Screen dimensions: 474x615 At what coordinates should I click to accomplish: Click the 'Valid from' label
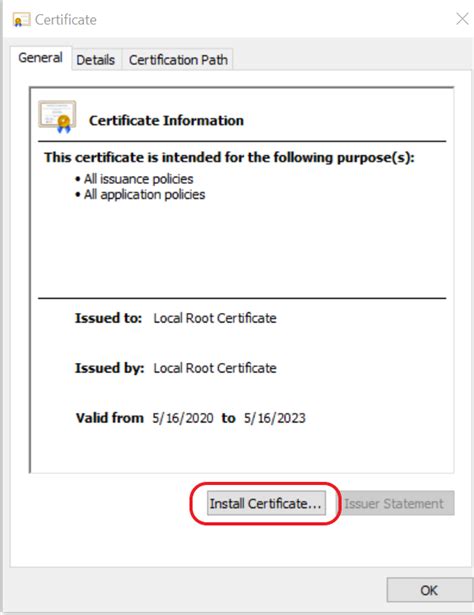click(x=110, y=418)
